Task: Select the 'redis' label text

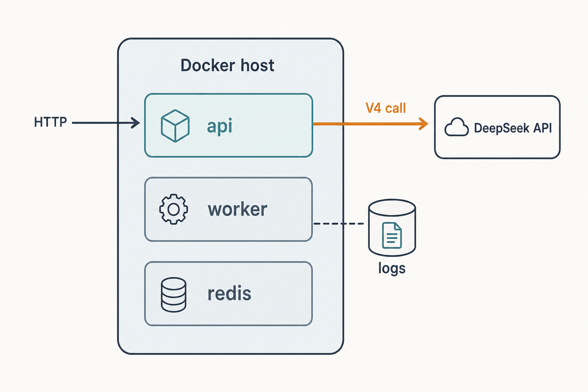Action: 229,294
